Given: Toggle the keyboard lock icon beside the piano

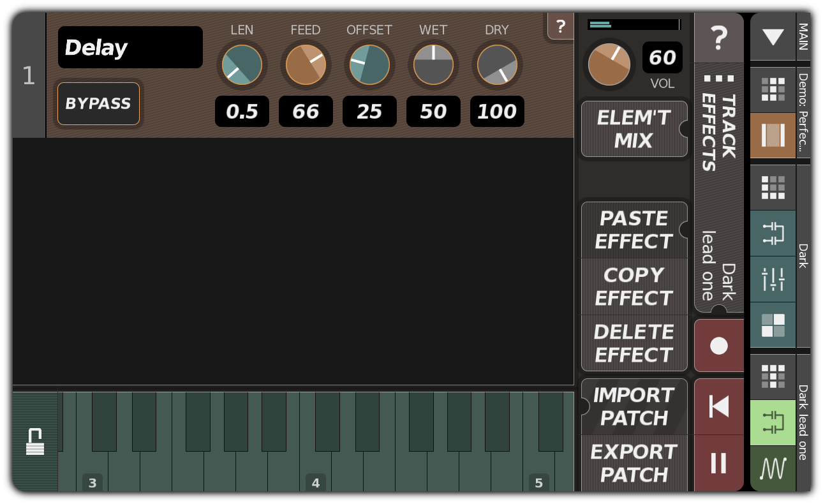Looking at the screenshot, I should coord(35,440).
